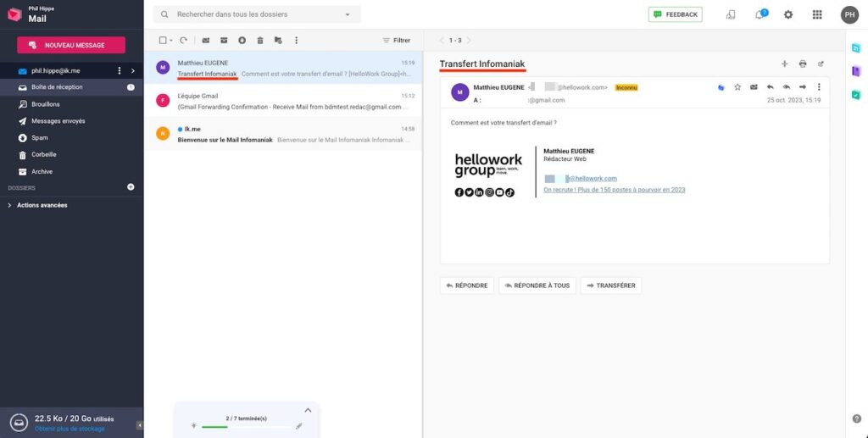This screenshot has width=868, height=438.
Task: Collapse the onboarding progress card
Action: point(308,410)
